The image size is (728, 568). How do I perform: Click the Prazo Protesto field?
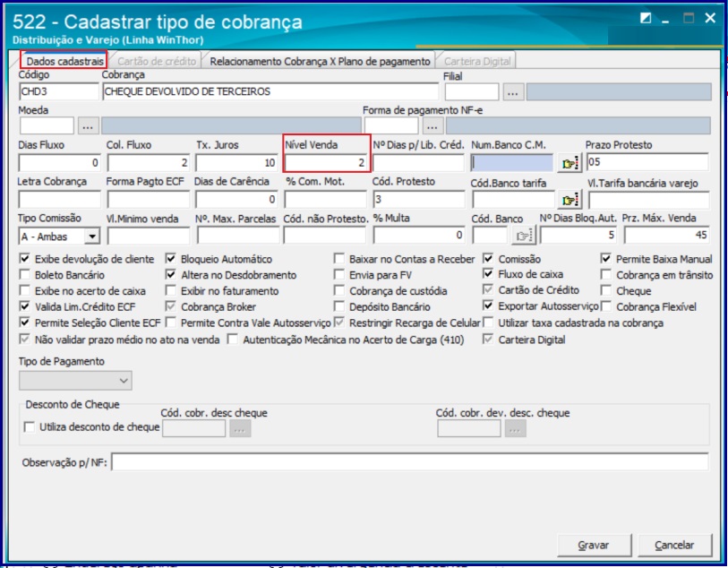[647, 162]
